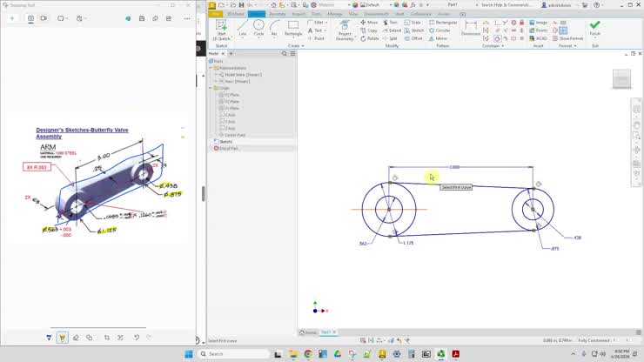Switch to the 3D Model tab

[x=235, y=14]
